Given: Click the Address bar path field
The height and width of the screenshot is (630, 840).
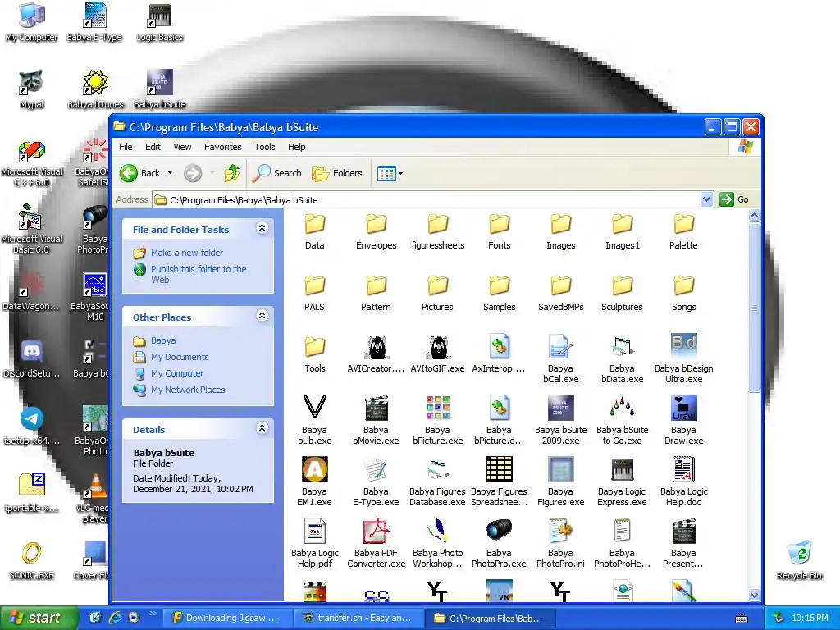Looking at the screenshot, I should (426, 200).
